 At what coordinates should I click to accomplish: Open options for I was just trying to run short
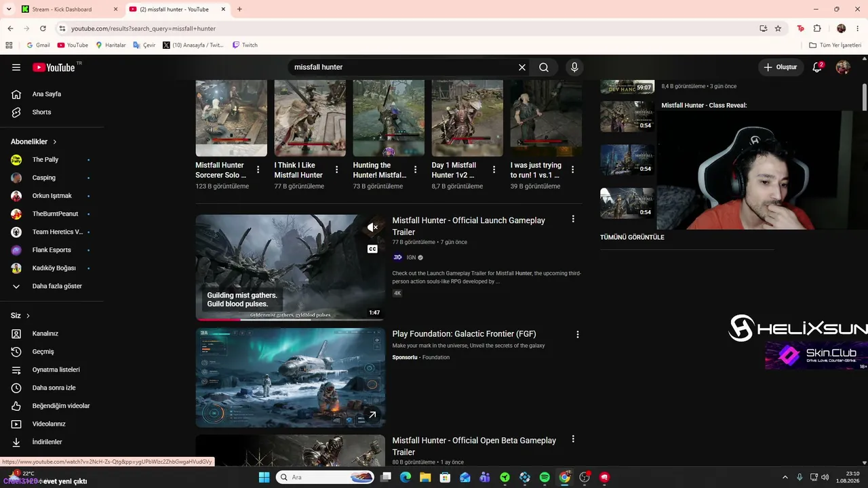point(573,169)
